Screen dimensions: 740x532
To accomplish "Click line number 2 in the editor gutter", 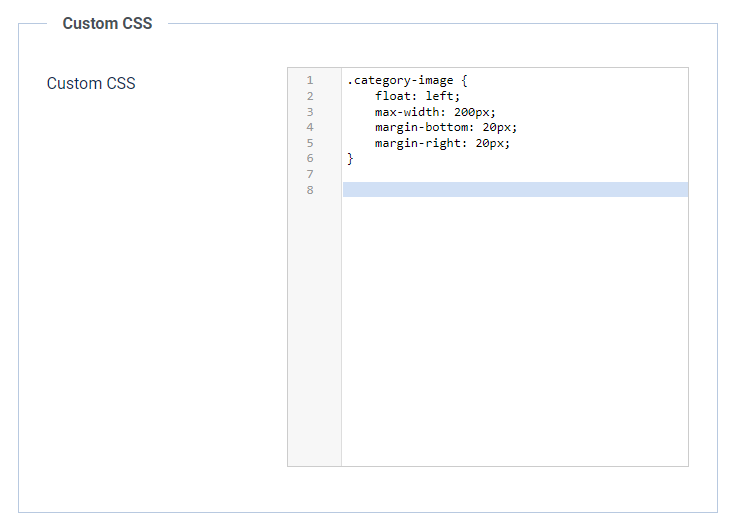I will click(310, 96).
